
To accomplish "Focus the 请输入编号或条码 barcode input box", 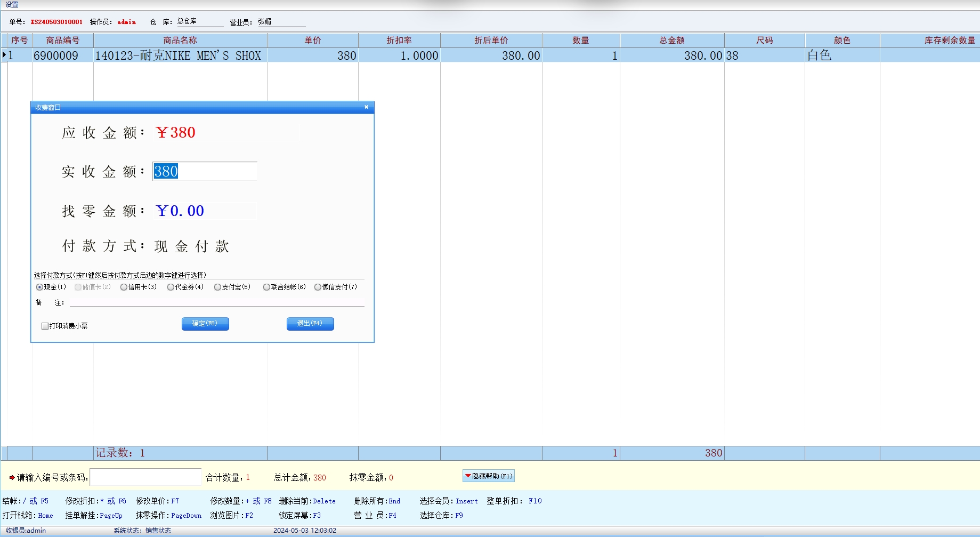I will pyautogui.click(x=145, y=477).
